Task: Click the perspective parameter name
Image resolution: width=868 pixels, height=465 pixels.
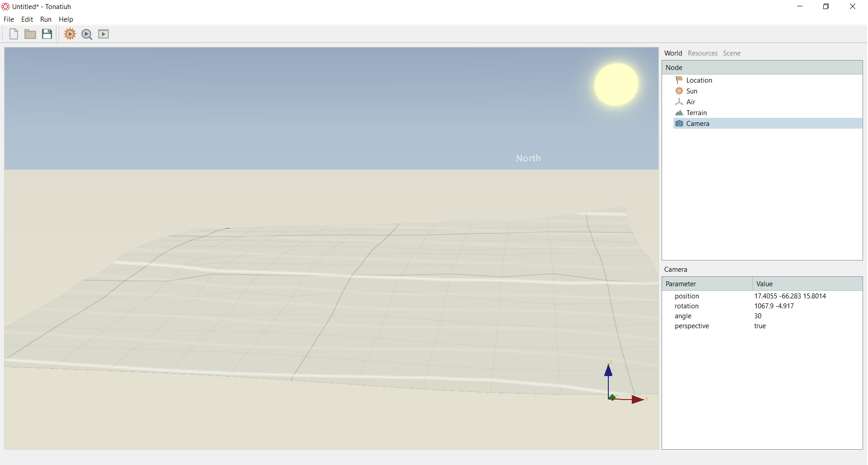Action: point(691,326)
